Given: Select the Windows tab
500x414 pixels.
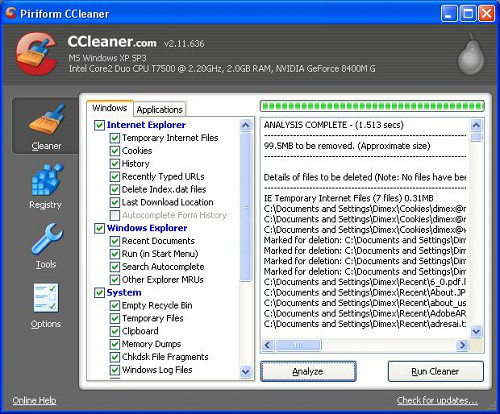Looking at the screenshot, I should (x=110, y=108).
